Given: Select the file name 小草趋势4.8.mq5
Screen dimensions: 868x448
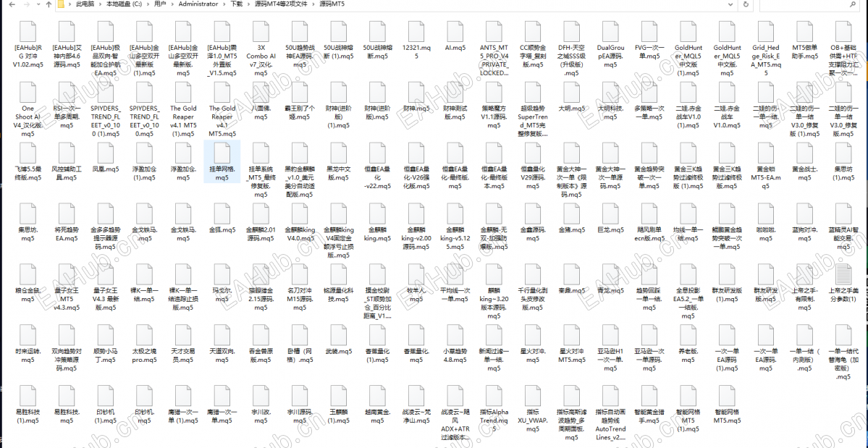Looking at the screenshot, I should pyautogui.click(x=455, y=355).
